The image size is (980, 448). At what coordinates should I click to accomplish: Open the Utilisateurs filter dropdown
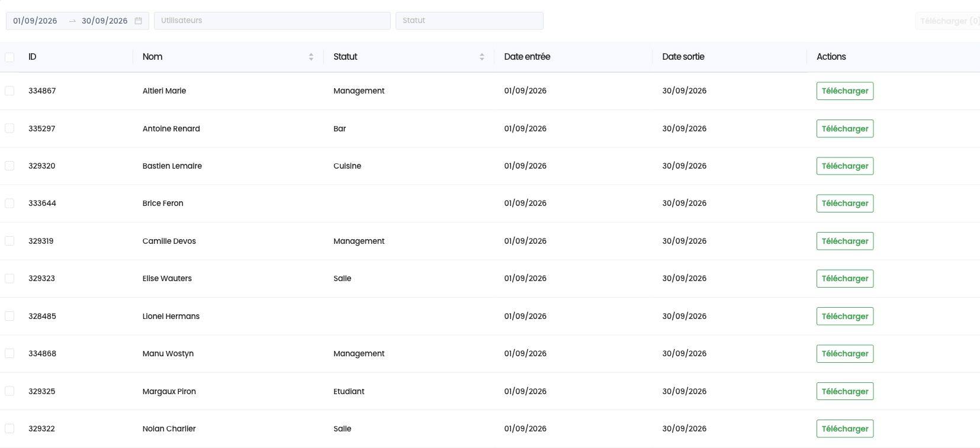(272, 21)
